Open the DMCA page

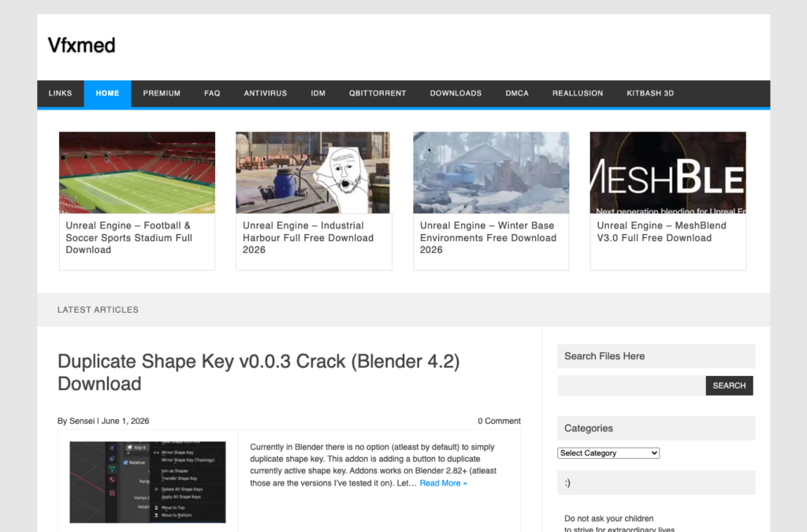point(517,93)
